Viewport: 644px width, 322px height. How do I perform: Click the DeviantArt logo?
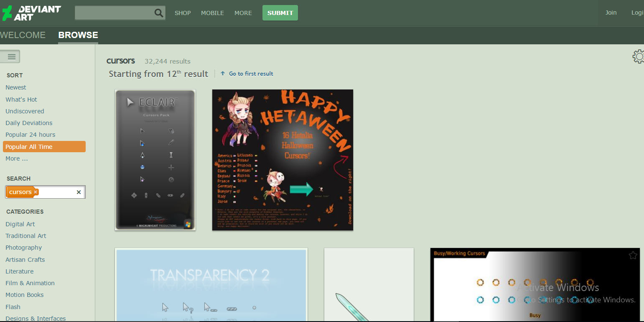[x=31, y=13]
